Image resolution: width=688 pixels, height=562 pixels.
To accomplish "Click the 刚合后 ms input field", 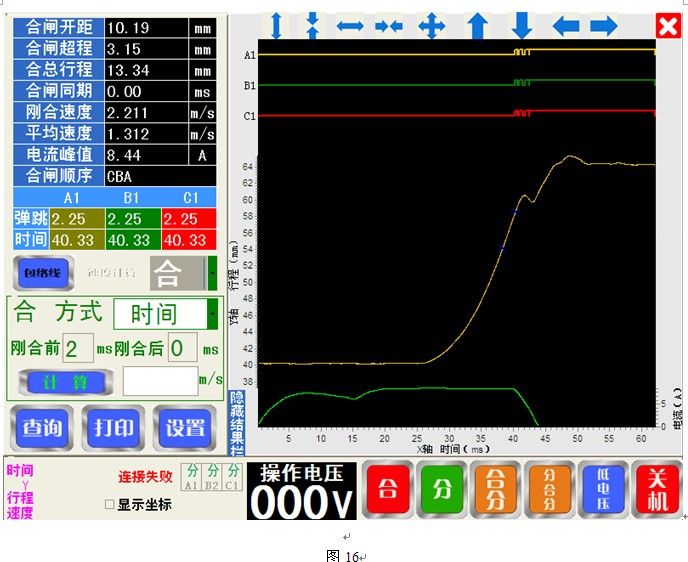I will tap(183, 347).
